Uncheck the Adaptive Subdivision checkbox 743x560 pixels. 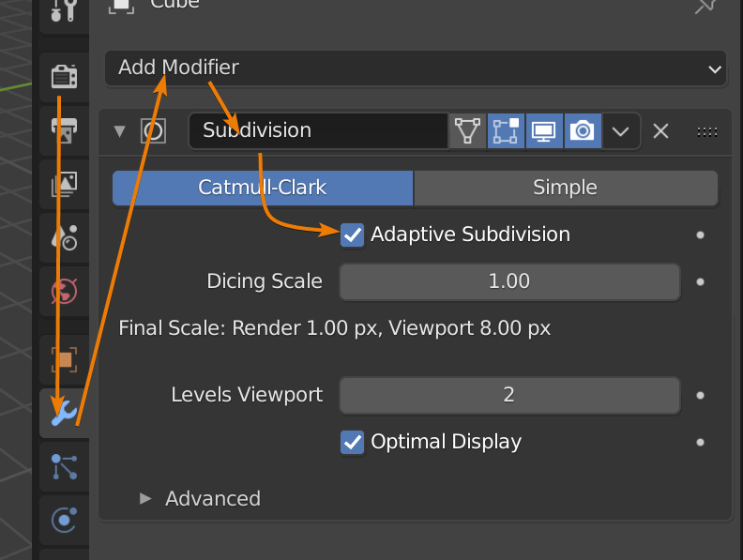[x=352, y=235]
